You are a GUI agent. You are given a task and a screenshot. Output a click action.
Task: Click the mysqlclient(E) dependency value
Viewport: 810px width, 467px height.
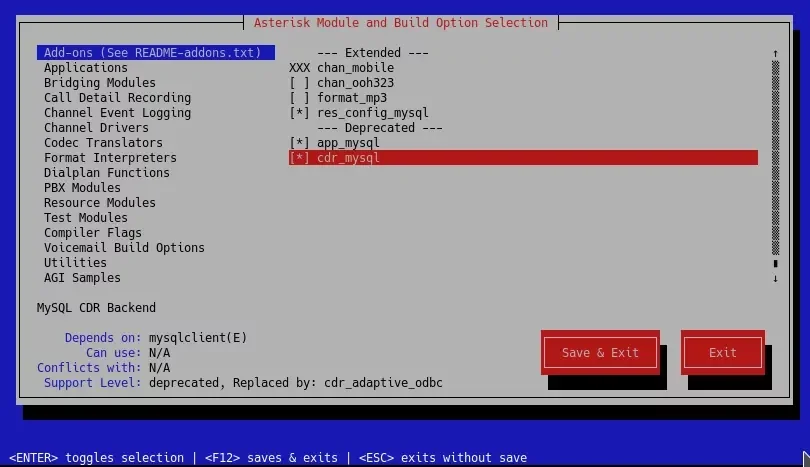click(x=198, y=337)
